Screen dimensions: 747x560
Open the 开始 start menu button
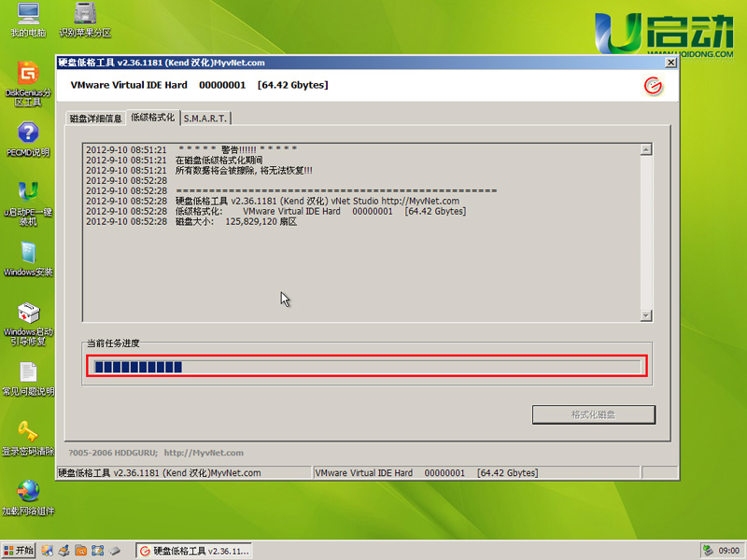[x=19, y=551]
